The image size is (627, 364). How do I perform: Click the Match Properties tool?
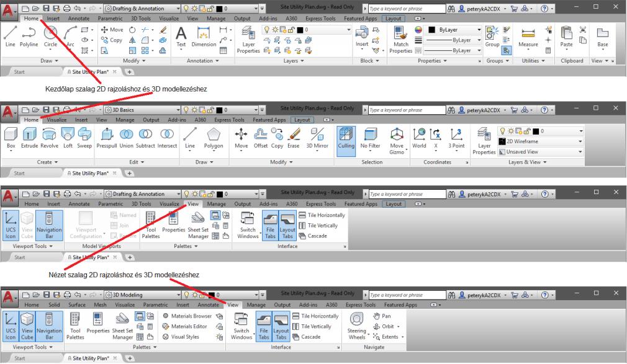400,40
